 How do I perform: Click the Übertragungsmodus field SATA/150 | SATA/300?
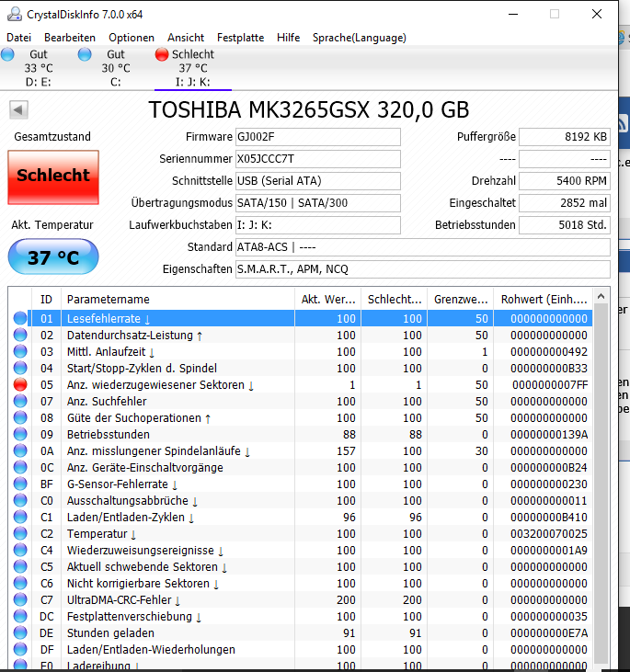pos(318,203)
